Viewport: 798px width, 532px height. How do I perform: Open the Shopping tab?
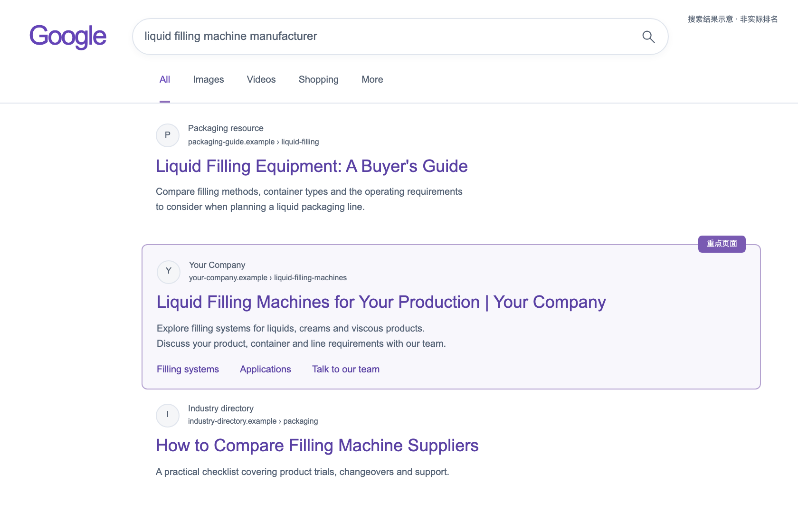pyautogui.click(x=319, y=79)
